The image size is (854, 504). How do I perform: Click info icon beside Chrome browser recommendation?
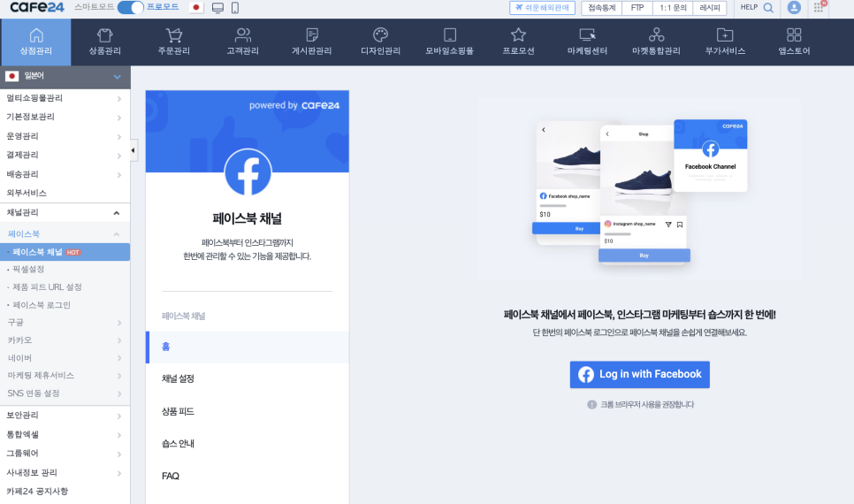(591, 404)
